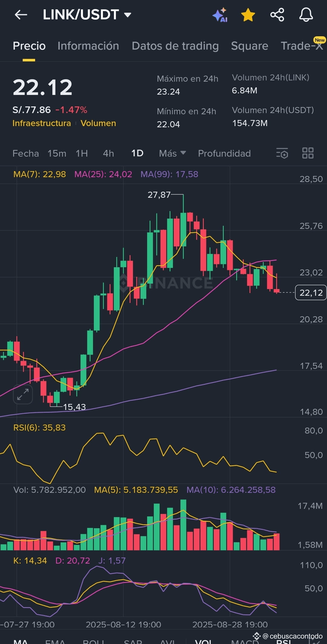Viewport: 327px width, 644px height.
Task: Tap the Vol: 5.782.952,00 label
Action: tap(50, 490)
